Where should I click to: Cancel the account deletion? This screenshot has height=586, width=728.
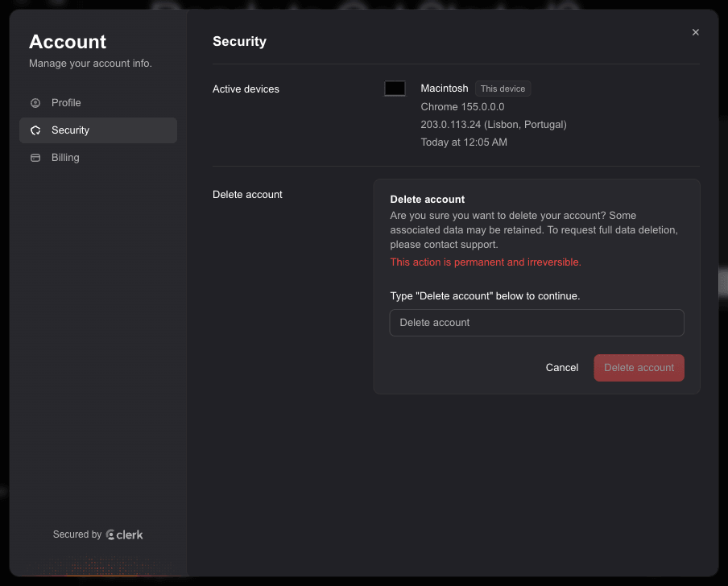[562, 368]
